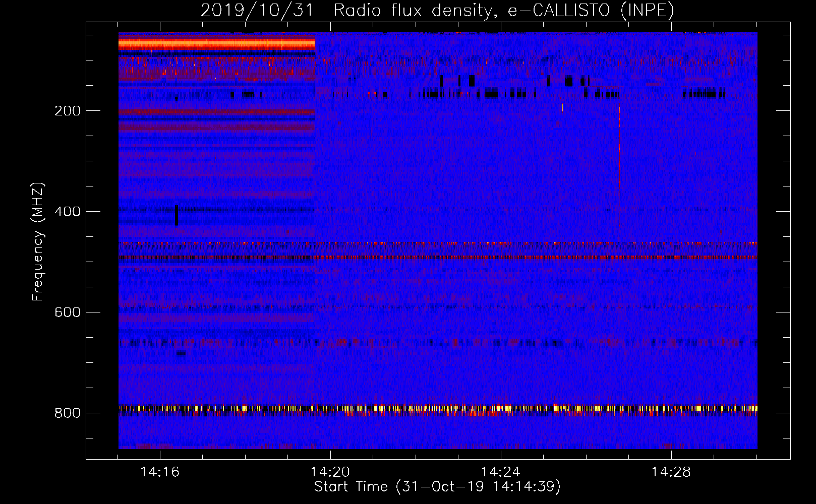Click the thin vertical red burst line near 14:26:45
Image resolution: width=816 pixels, height=504 pixels.
[x=619, y=166]
